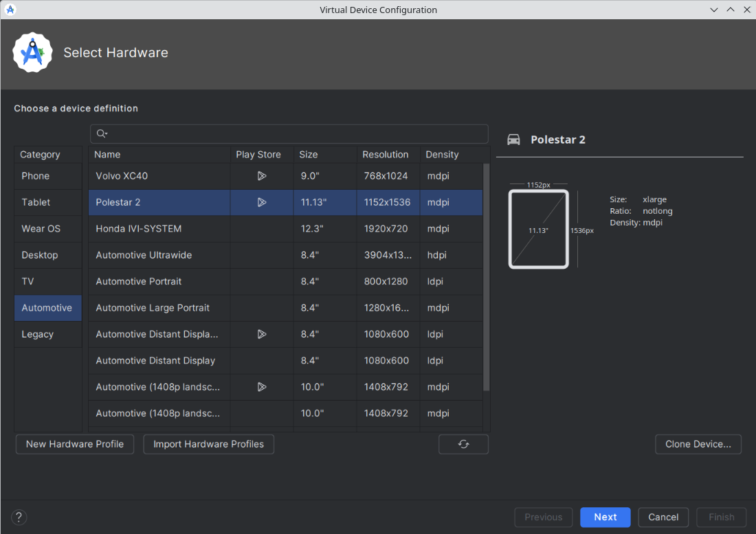The image size is (756, 534).
Task: Sort by the Resolution column header
Action: [x=388, y=155]
